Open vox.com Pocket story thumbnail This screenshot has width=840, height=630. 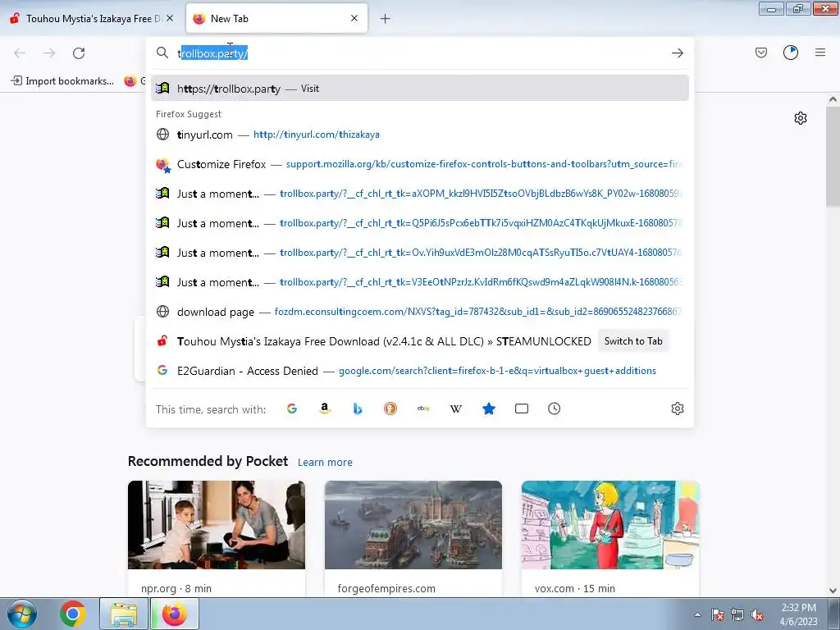tap(610, 524)
